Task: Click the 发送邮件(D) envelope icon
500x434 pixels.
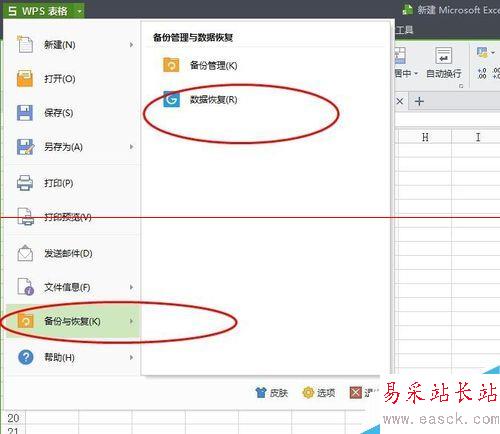Action: pyautogui.click(x=25, y=253)
